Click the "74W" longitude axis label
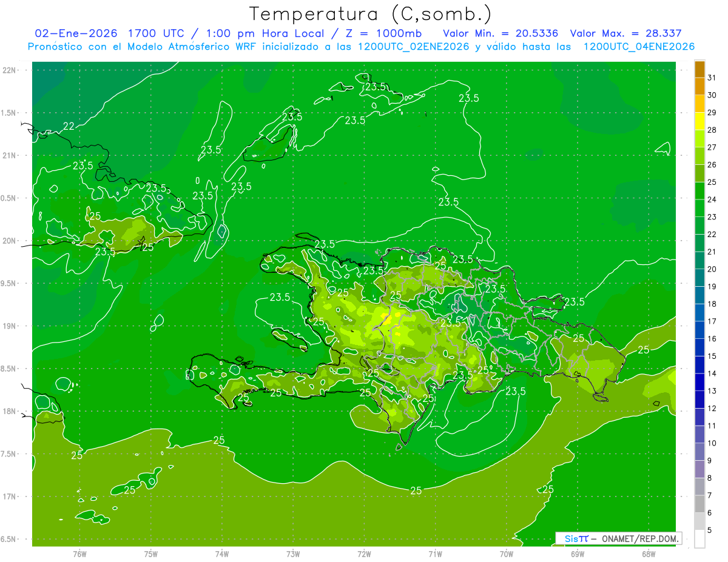The height and width of the screenshot is (562, 728). point(222,554)
